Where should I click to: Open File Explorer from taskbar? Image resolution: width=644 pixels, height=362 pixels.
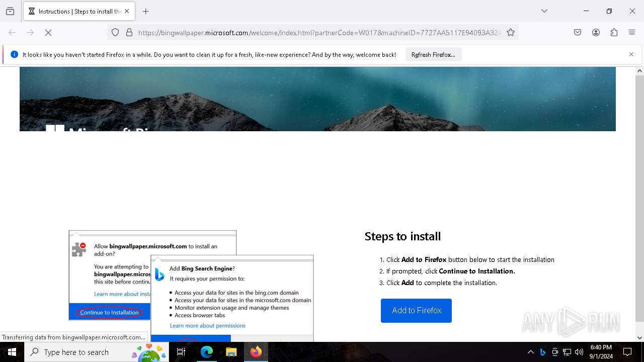(x=231, y=352)
